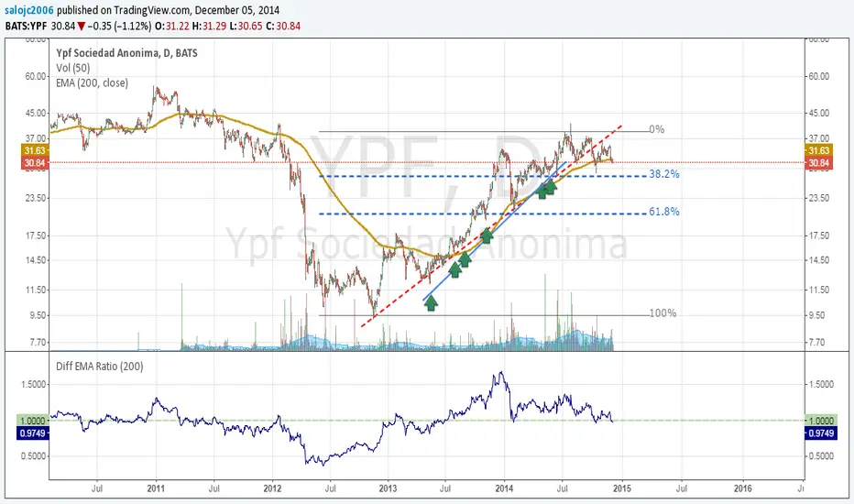
Task: Click the red 30.84 price tag on right axis
Action: click(818, 163)
